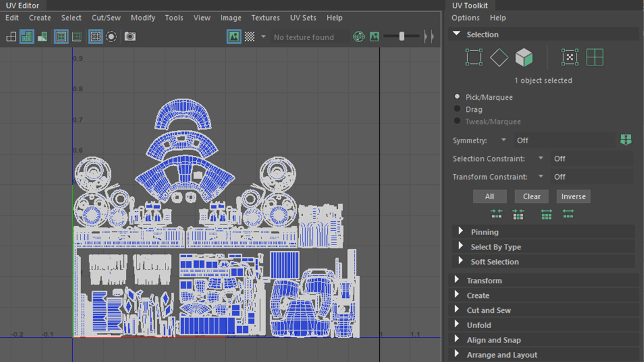The image size is (644, 362).
Task: Enable the Drag selection radio button
Action: point(457,109)
